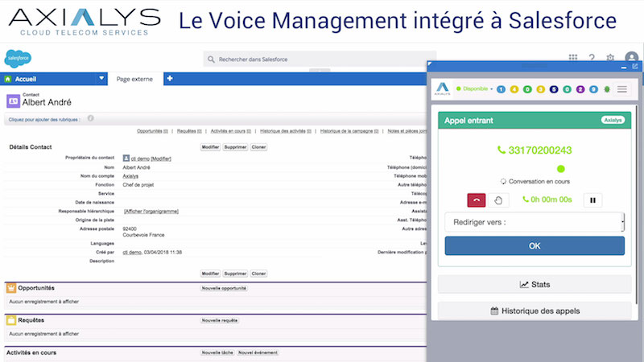The width and height of the screenshot is (644, 362).
Task: Jump to Historique des activités link
Action: [x=286, y=131]
